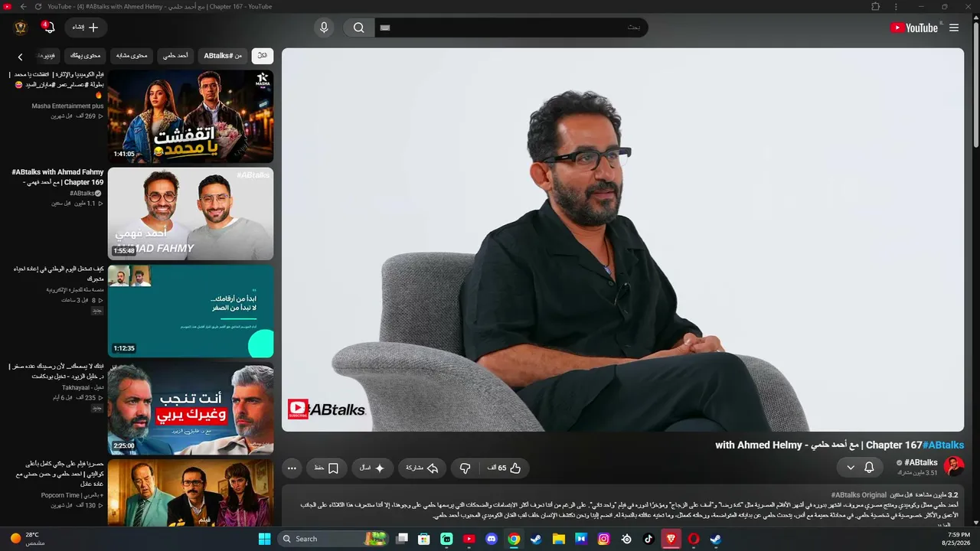
Task: Open the YouTube hamburger guide menu
Action: [954, 28]
